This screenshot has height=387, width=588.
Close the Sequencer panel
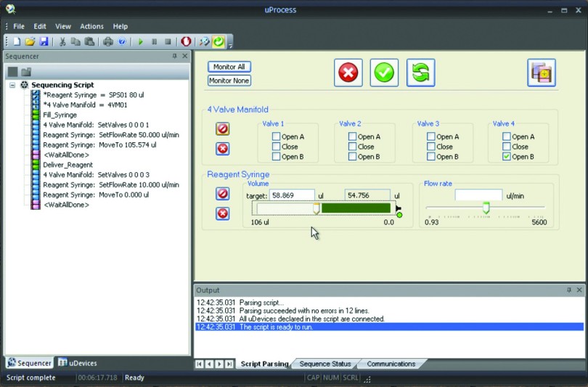pos(184,56)
